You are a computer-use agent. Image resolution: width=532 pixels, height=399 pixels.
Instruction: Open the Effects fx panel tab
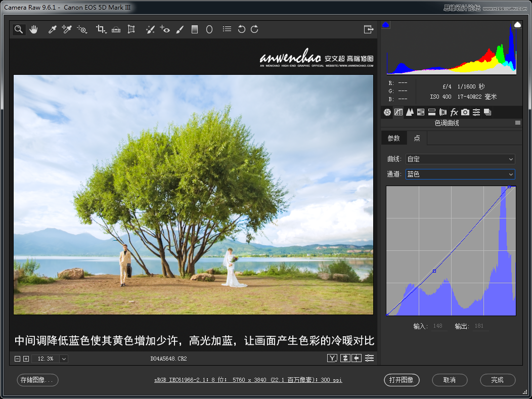[454, 112]
